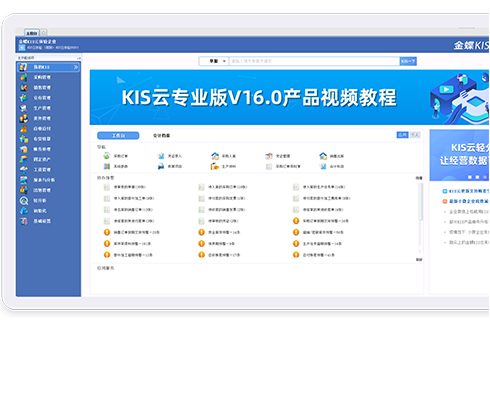Click the alert list vertical scrollbar

coord(421,202)
